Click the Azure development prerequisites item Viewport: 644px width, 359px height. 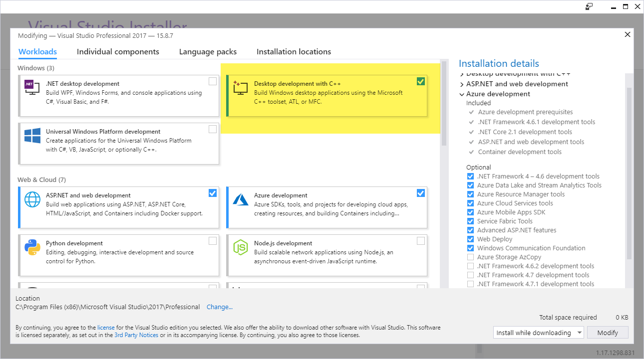pyautogui.click(x=525, y=112)
